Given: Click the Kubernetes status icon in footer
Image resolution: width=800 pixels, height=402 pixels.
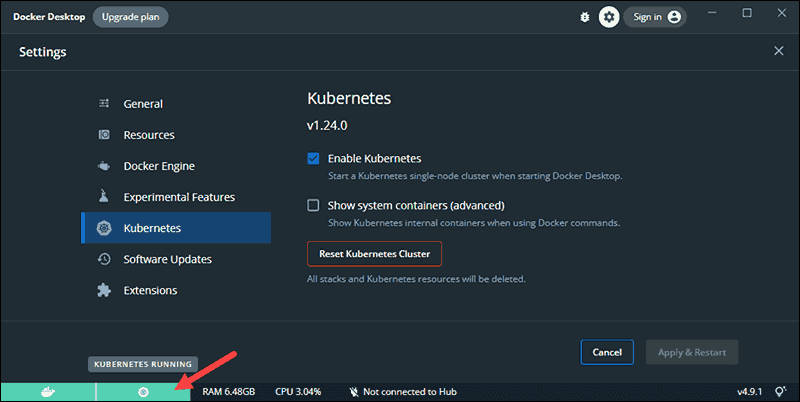Looking at the screenshot, I should tap(143, 392).
